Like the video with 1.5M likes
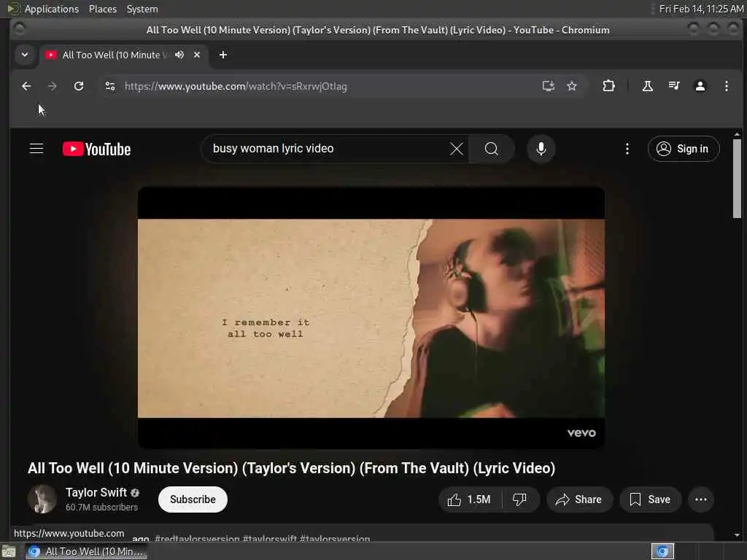Viewport: 747px width, 560px height. pos(470,499)
